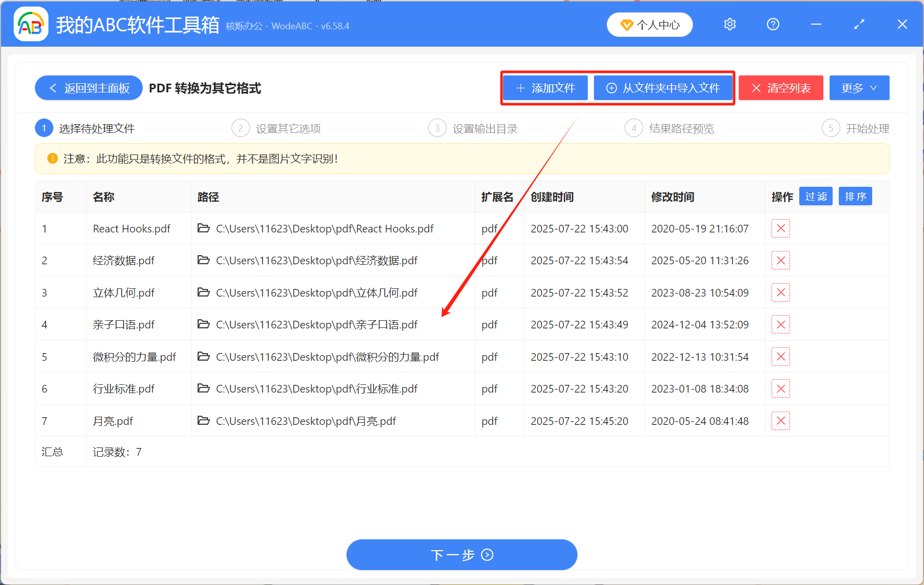
Task: Select file name 月亮.pdf
Action: click(113, 421)
